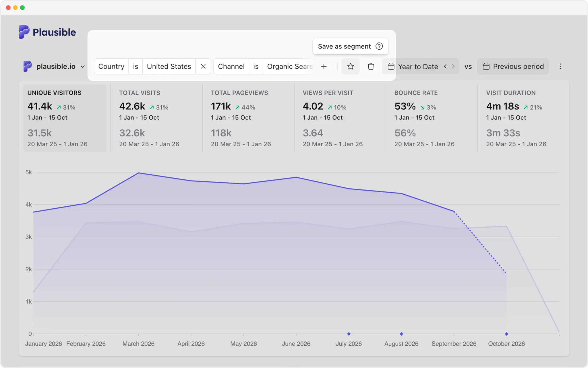Click the July 2026 diamond marker

tap(349, 334)
